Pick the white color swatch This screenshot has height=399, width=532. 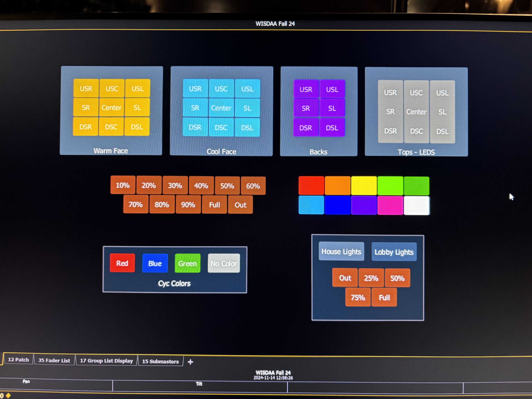(x=417, y=206)
